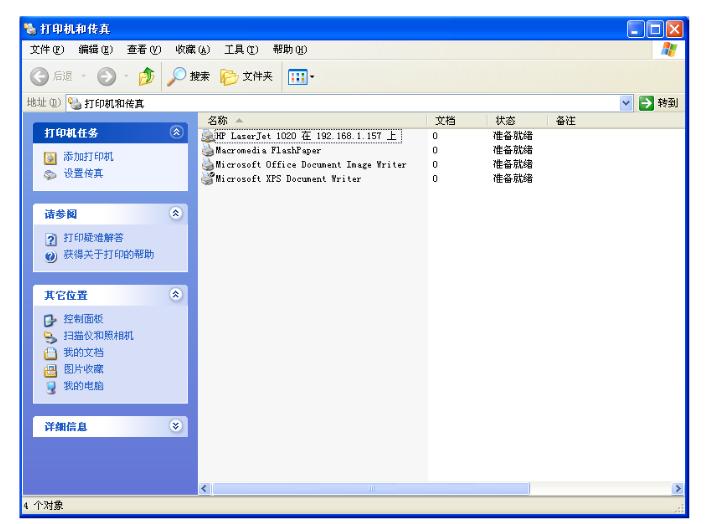Open the 帮助(H) menu

(290, 49)
